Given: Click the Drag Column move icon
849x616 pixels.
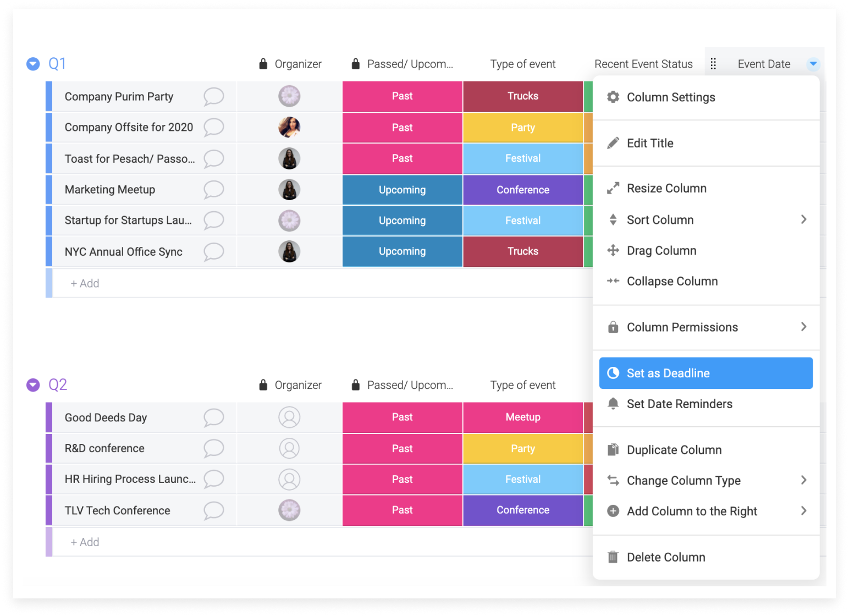Looking at the screenshot, I should pos(613,250).
